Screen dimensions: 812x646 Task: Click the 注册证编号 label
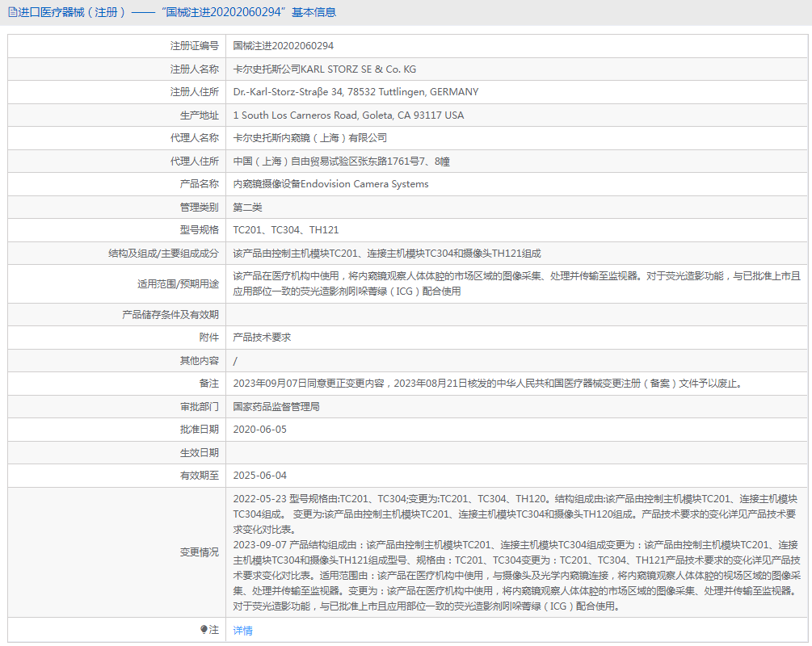point(195,46)
